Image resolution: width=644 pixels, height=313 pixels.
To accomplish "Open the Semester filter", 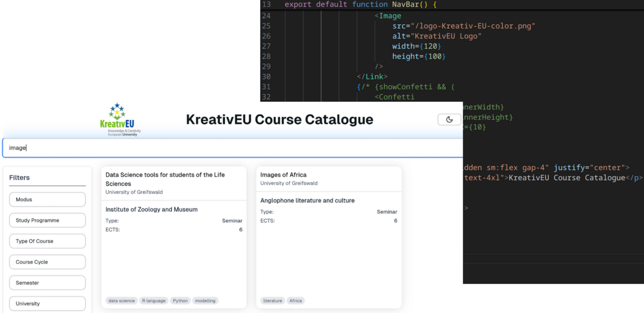I will pyautogui.click(x=47, y=283).
